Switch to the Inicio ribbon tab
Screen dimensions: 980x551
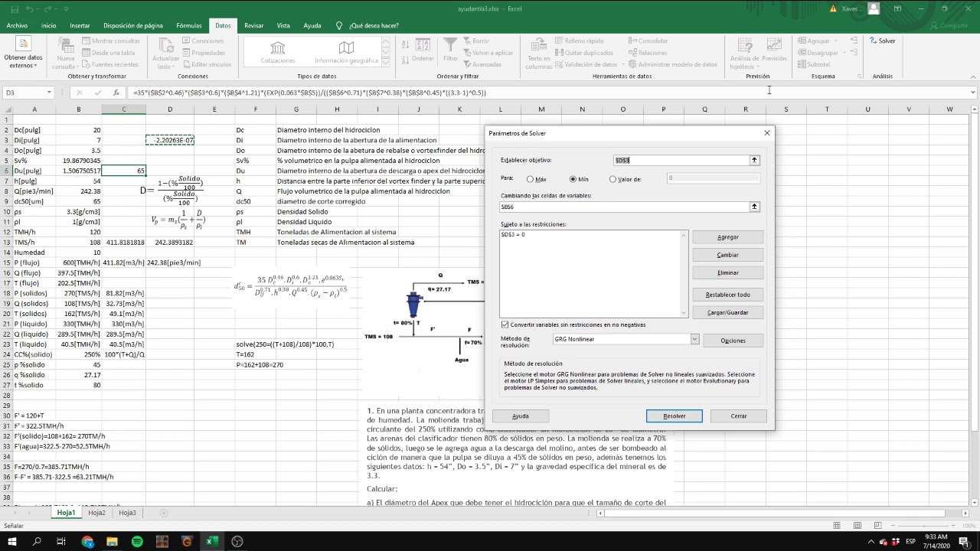coord(48,25)
